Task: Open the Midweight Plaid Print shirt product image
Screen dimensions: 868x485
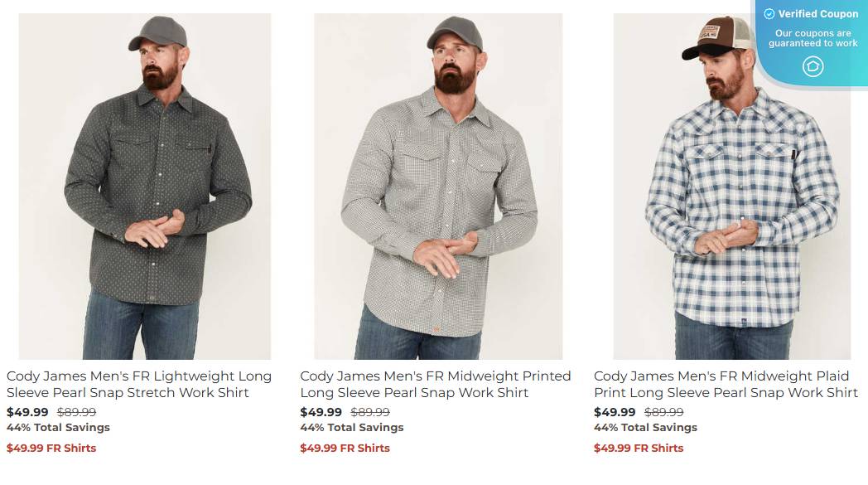Action: coord(732,187)
